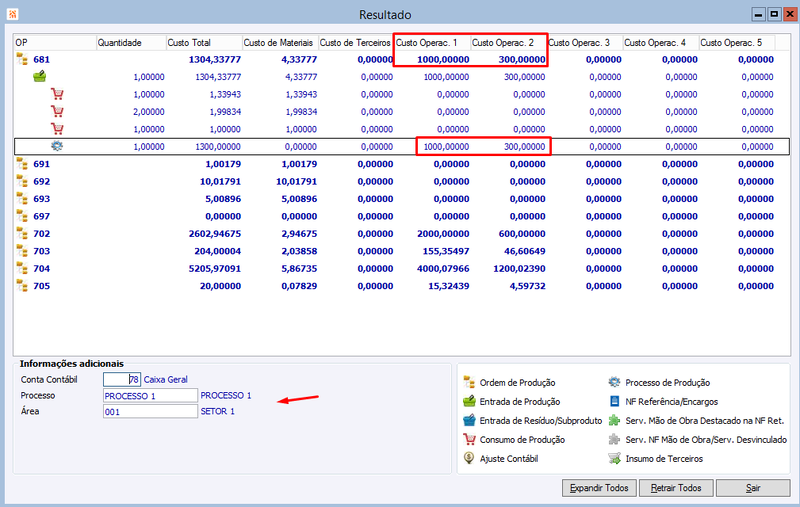The image size is (800, 507).
Task: Expand the OP 691 tree node
Action: (x=22, y=164)
